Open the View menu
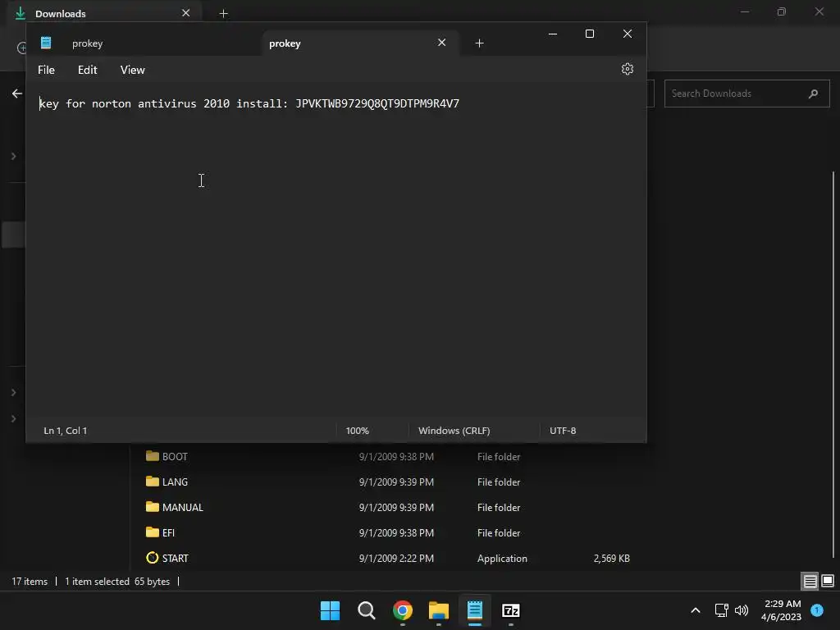The height and width of the screenshot is (630, 840). click(x=132, y=70)
